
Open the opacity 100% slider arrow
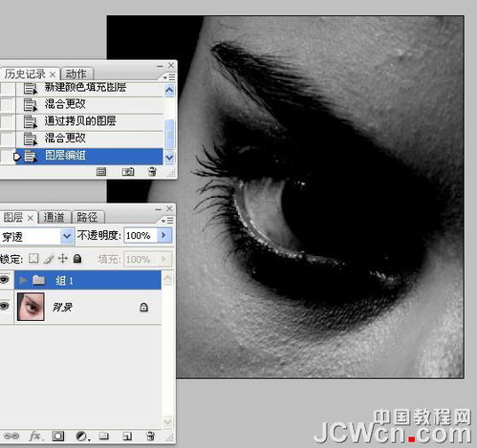[164, 236]
